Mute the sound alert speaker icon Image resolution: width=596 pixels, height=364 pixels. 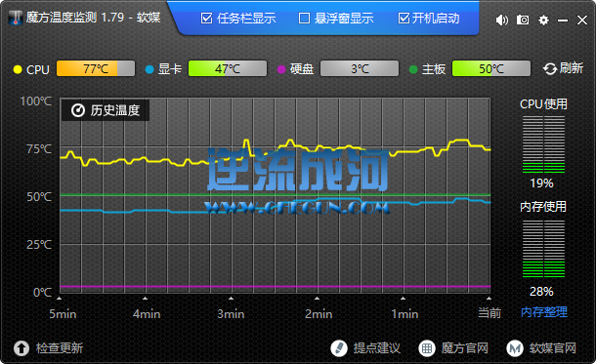502,20
